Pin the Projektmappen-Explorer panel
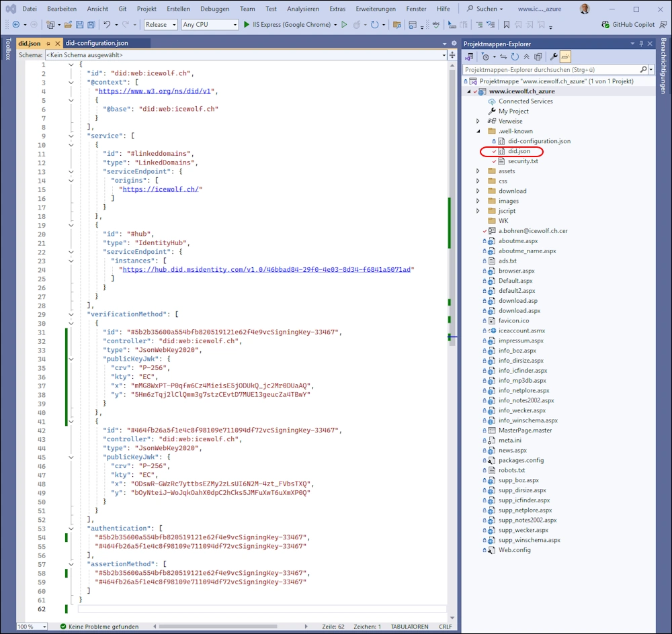Screen dimensions: 672x634 [x=641, y=44]
